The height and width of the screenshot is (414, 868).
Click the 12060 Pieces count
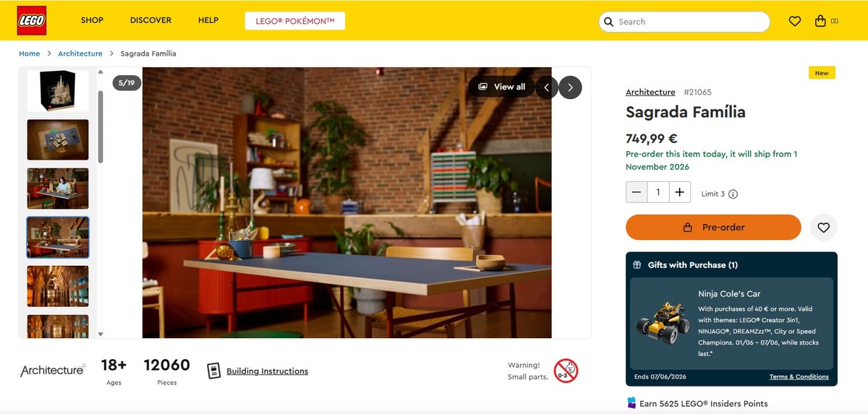click(167, 371)
